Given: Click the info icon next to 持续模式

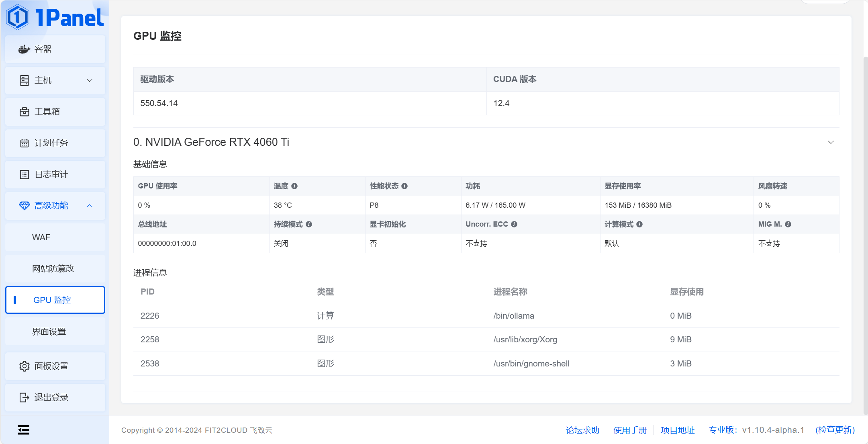Looking at the screenshot, I should 309,224.
